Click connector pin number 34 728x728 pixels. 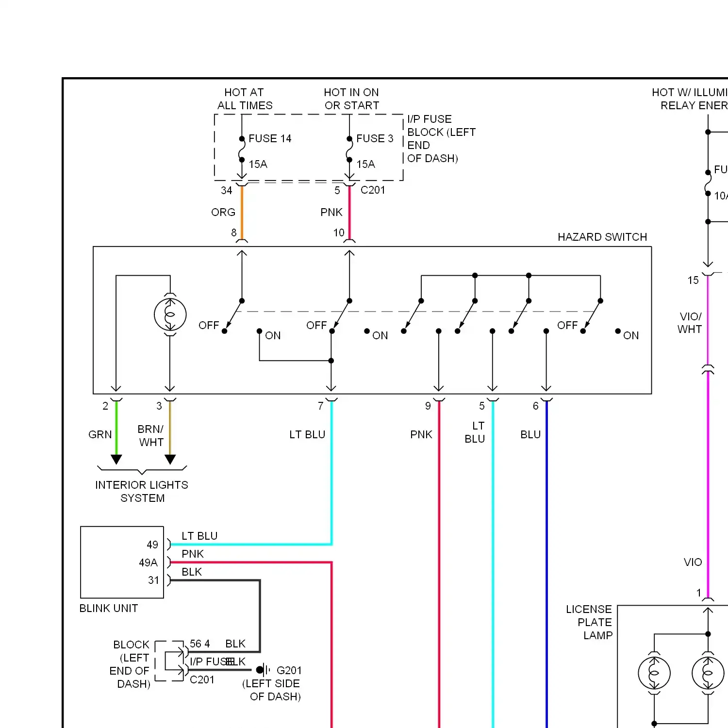227,190
